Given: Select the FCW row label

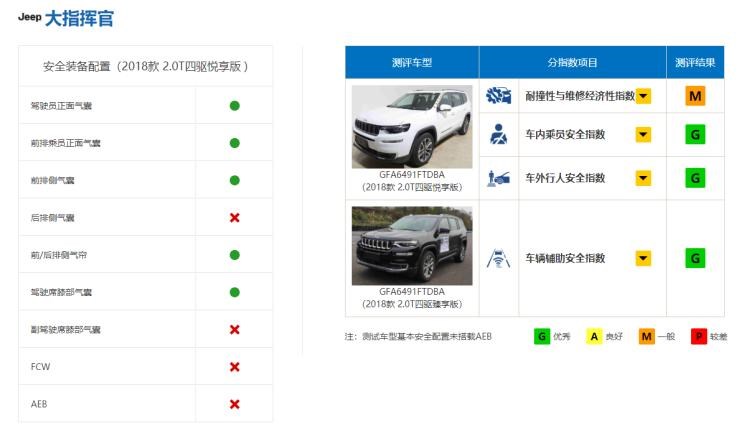Looking at the screenshot, I should click(40, 367).
